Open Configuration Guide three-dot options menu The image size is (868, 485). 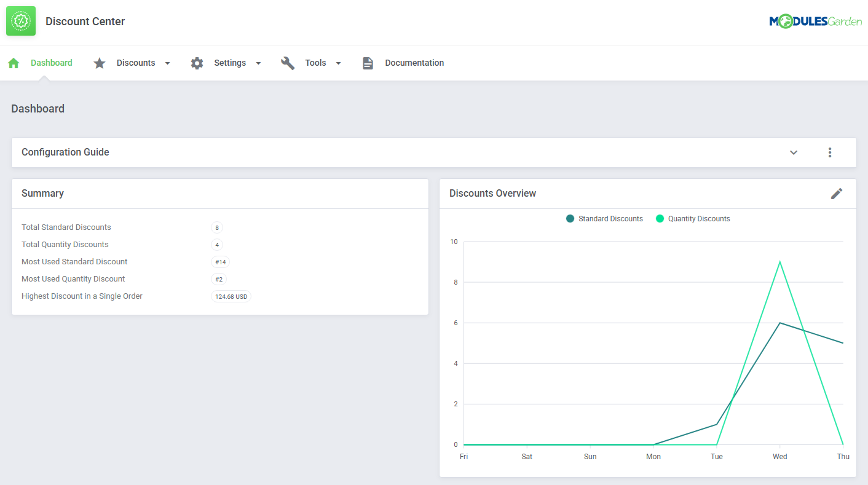pos(830,152)
